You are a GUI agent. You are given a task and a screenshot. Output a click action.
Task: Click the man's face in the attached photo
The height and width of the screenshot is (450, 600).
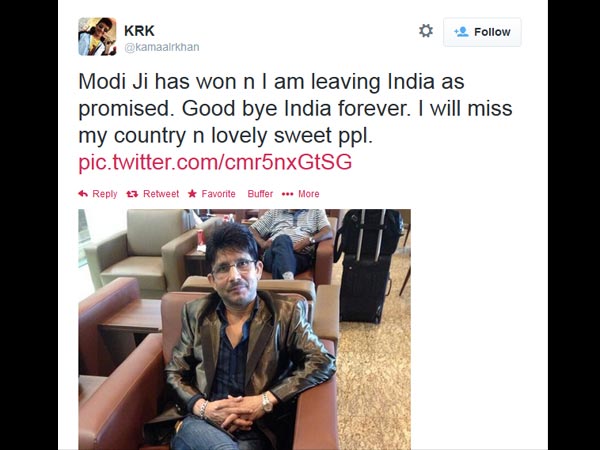234,271
